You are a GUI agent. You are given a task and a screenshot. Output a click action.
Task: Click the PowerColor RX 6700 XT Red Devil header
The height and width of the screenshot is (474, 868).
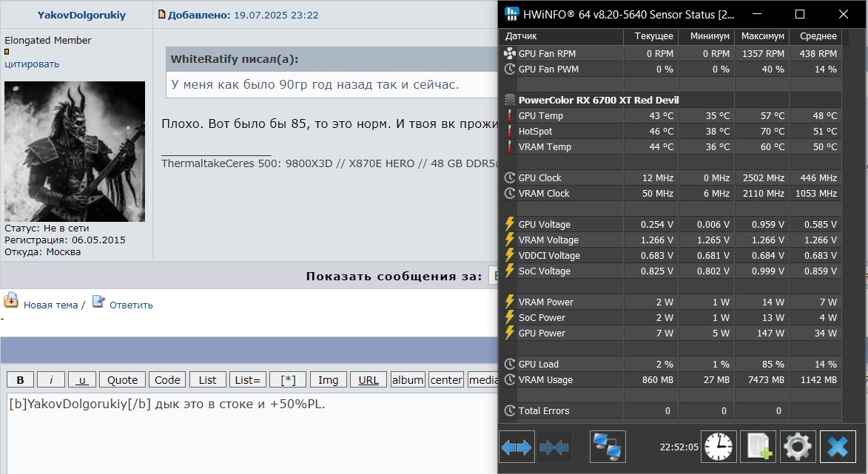[x=599, y=100]
